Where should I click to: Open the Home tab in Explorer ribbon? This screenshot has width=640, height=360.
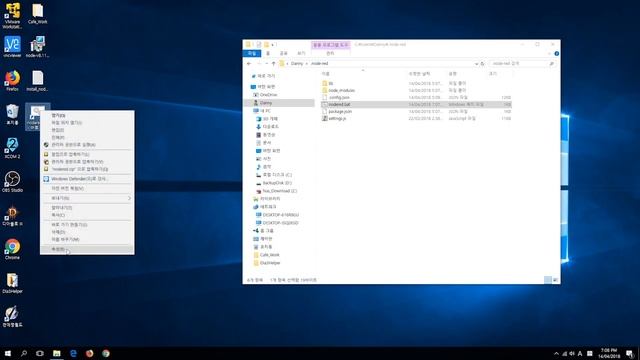pos(268,53)
